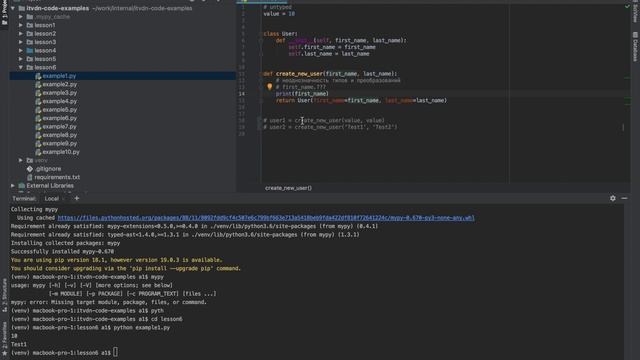
Task: Click 'class User:' line in editor
Action: 280,33
